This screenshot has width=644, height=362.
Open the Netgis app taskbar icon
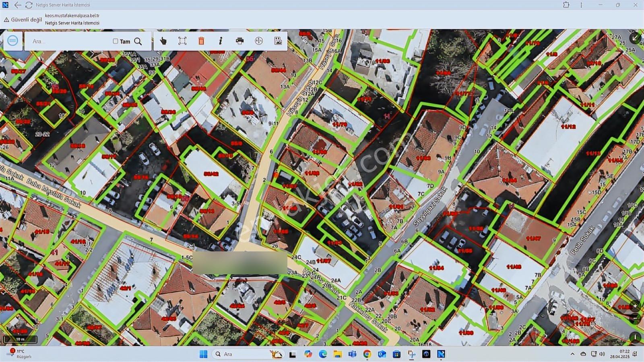click(441, 354)
